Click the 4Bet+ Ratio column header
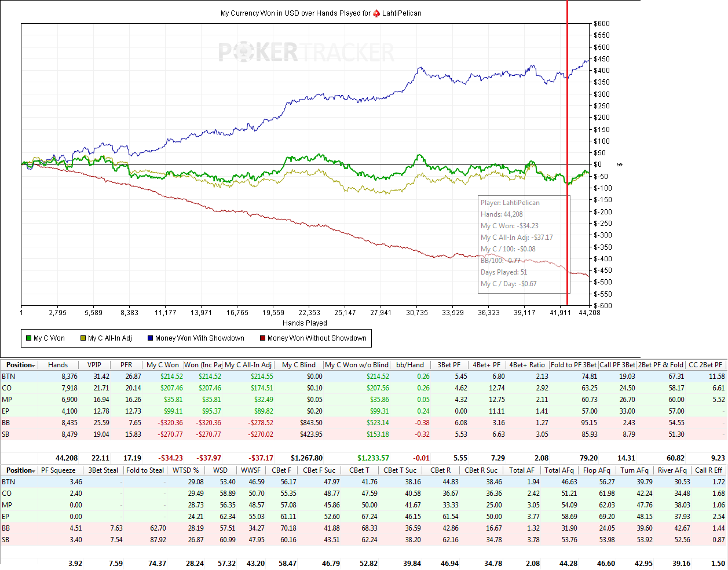Viewport: 728px width, 570px height. tap(527, 365)
